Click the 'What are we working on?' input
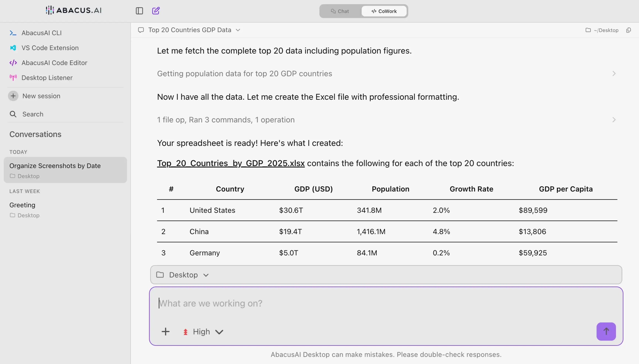The image size is (639, 364). click(x=350, y=303)
